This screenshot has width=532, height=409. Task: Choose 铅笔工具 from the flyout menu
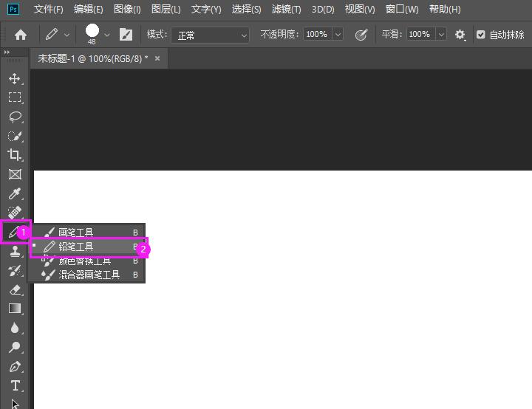click(87, 247)
